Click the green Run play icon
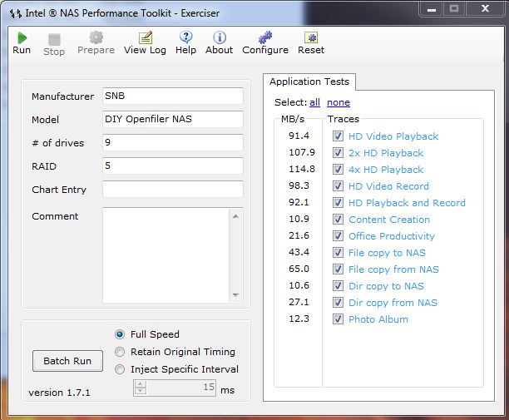Screen dimensions: 509x420 [22, 38]
